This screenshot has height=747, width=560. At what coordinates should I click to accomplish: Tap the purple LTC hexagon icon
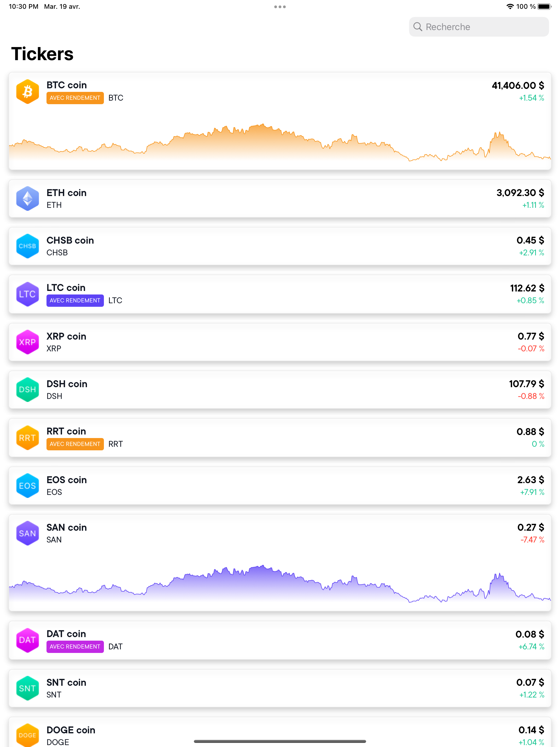click(27, 294)
